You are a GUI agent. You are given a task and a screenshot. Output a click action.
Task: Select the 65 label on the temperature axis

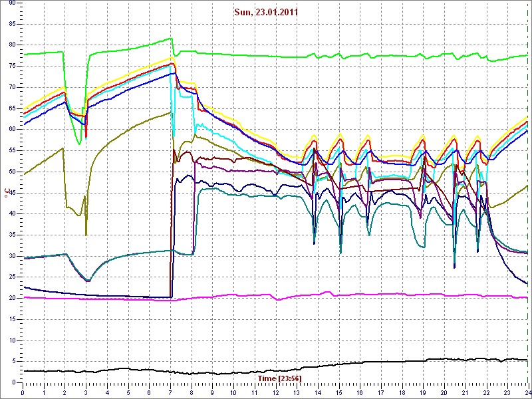coord(12,108)
